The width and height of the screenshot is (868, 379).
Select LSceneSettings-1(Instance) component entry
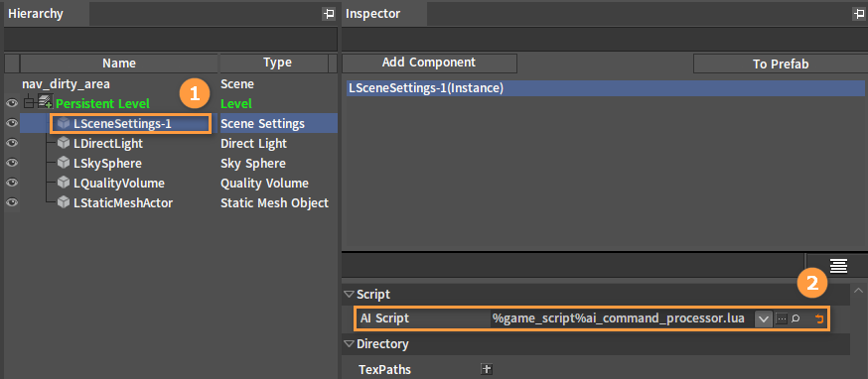(x=606, y=88)
